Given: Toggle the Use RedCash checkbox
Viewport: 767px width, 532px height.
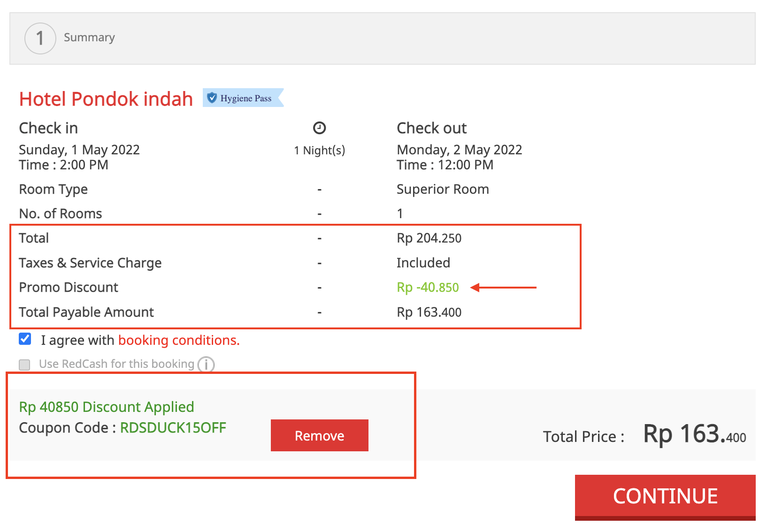Looking at the screenshot, I should pos(24,365).
